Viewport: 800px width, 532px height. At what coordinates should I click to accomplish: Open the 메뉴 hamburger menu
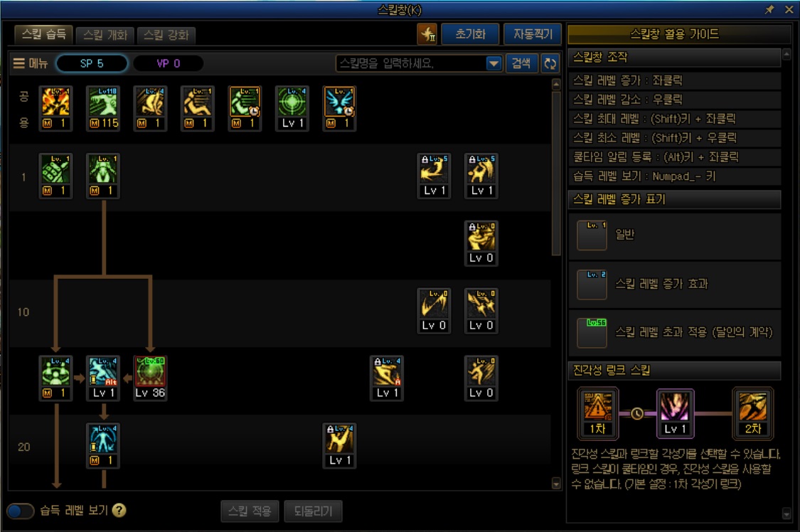(31, 63)
